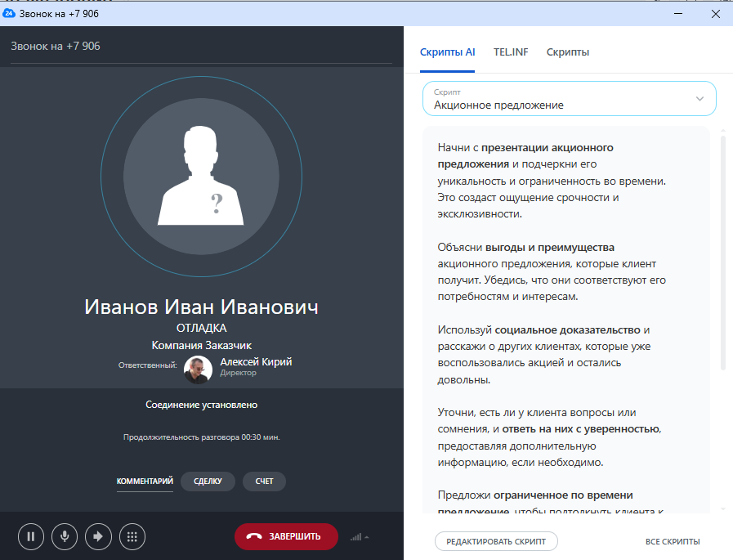Switch to the Скрипты AI tab
This screenshot has width=733, height=560.
(447, 52)
